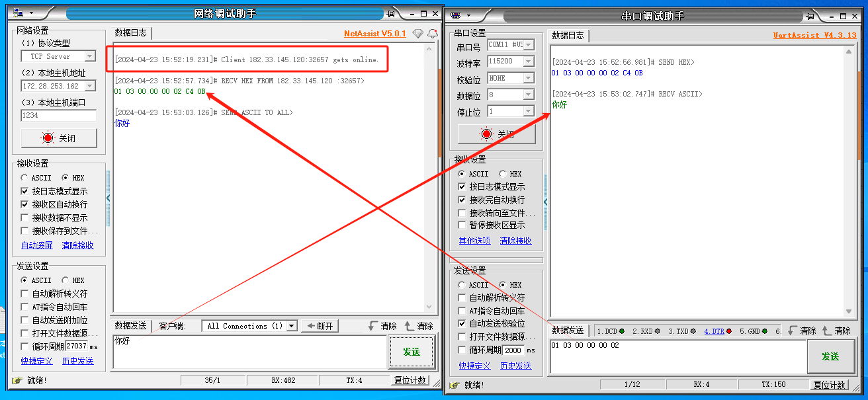Image resolution: width=868 pixels, height=400 pixels.
Task: Click the 1.DCD signal indicator
Action: tap(621, 331)
